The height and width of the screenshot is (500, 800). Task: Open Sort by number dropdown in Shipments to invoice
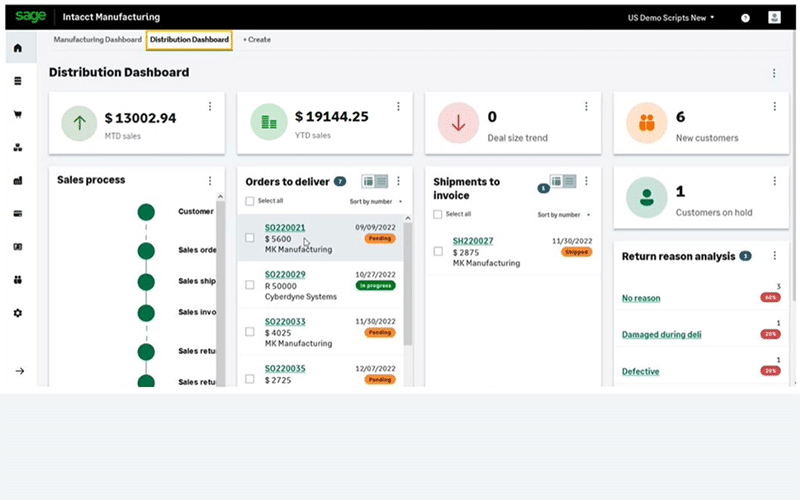(563, 215)
